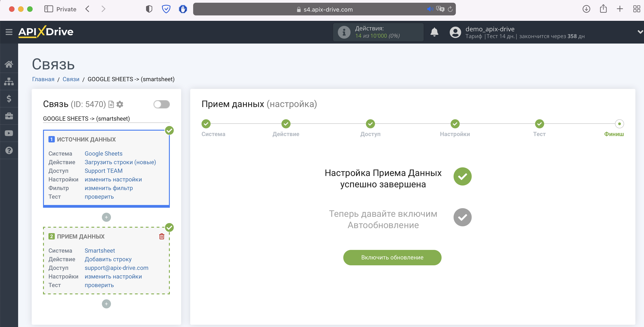Click the actions info icon
Image resolution: width=644 pixels, height=327 pixels.
(x=344, y=32)
